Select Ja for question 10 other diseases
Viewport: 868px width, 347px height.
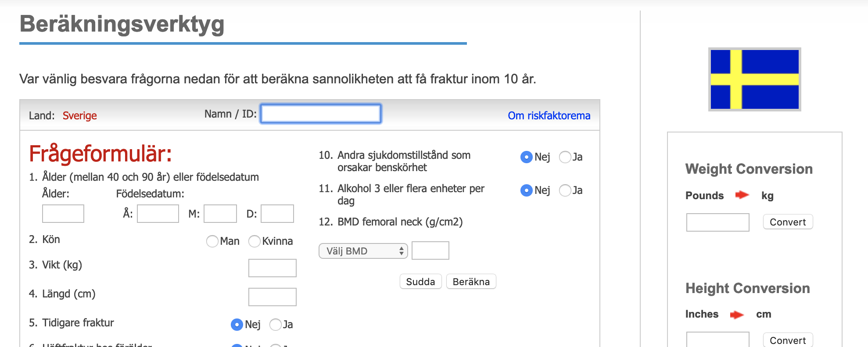click(565, 157)
